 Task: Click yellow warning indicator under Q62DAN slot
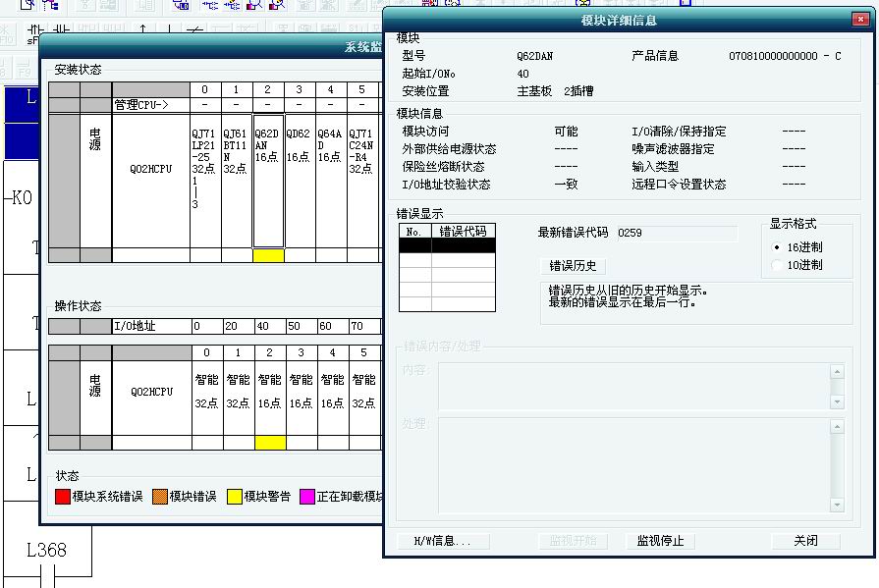(268, 255)
